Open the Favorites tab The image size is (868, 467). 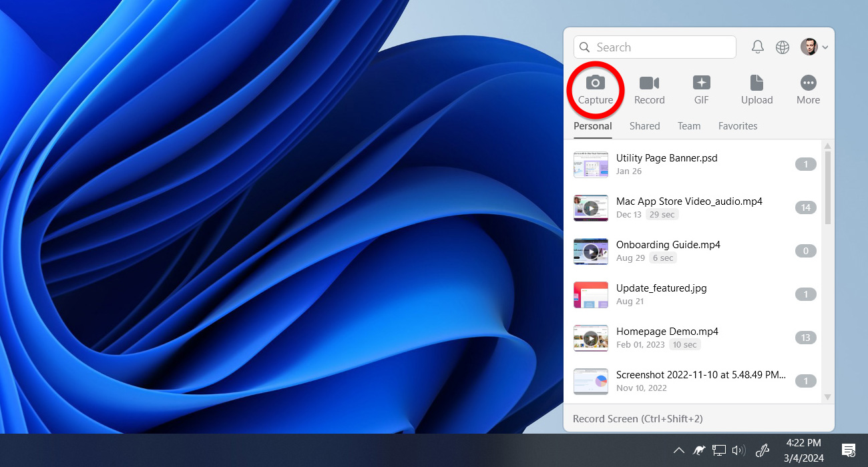pos(738,125)
